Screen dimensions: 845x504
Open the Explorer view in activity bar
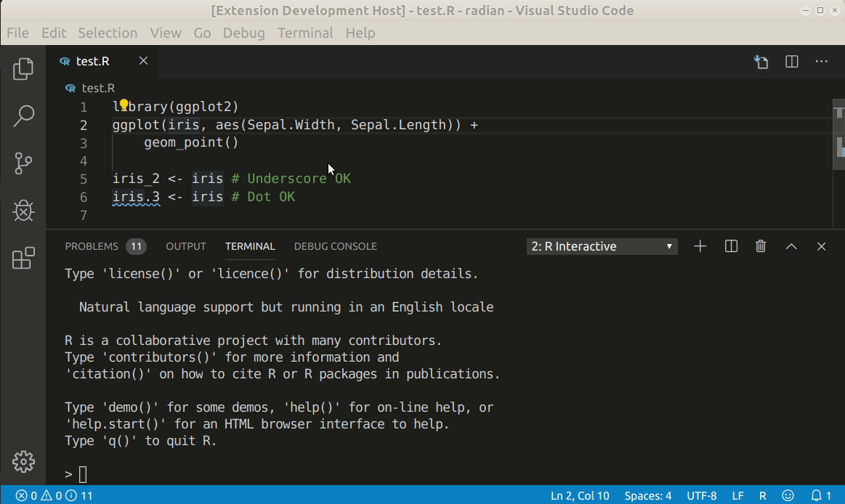pyautogui.click(x=23, y=68)
